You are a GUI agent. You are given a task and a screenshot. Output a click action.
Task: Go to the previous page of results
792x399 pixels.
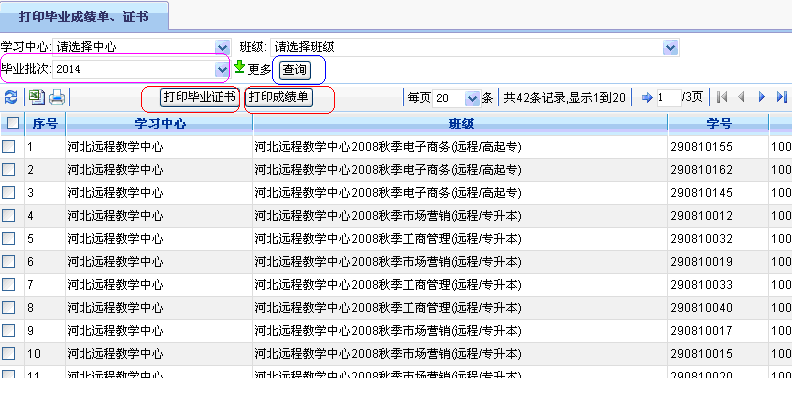pyautogui.click(x=741, y=97)
